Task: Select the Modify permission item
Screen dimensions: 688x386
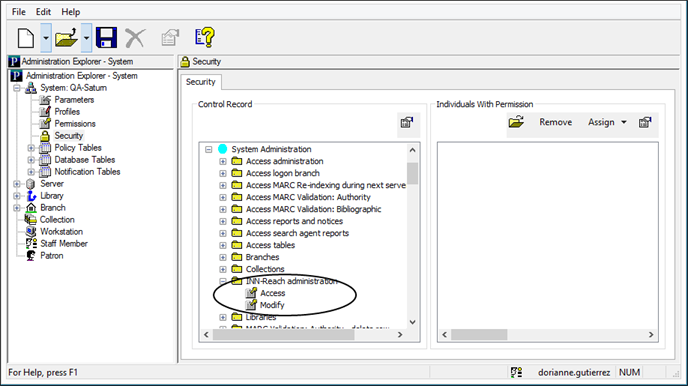Action: pos(272,305)
